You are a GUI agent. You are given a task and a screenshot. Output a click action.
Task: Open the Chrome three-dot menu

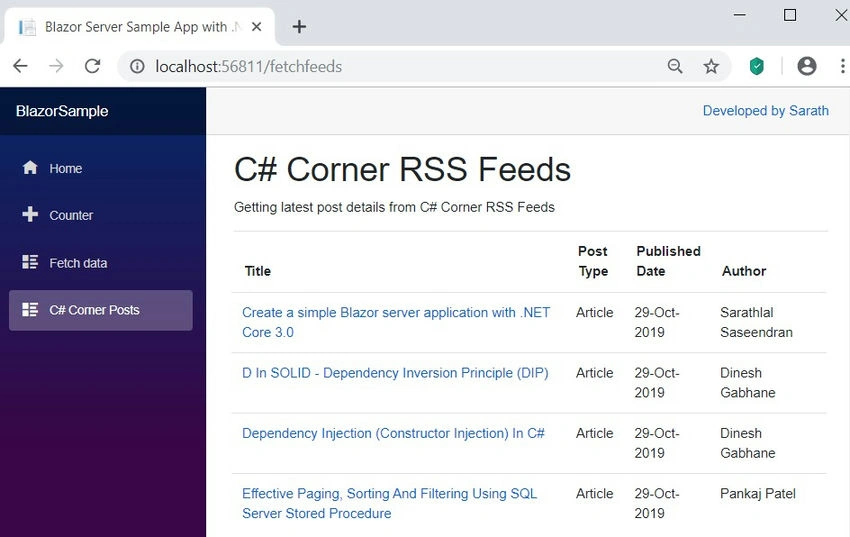[842, 66]
